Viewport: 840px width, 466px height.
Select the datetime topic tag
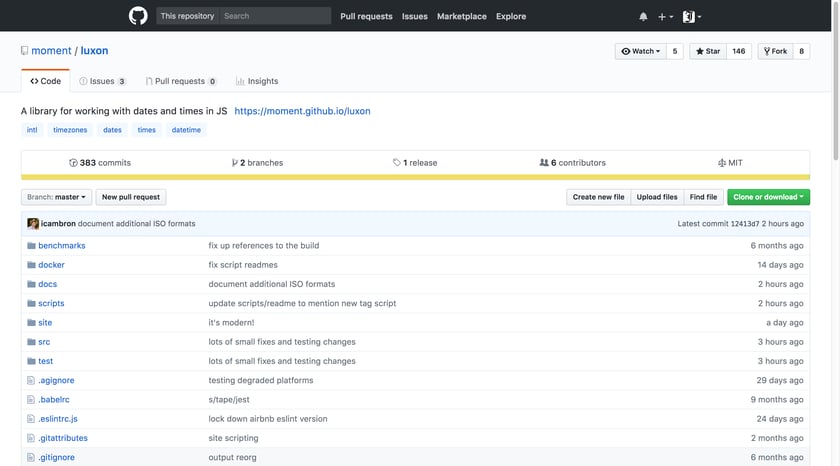186,130
